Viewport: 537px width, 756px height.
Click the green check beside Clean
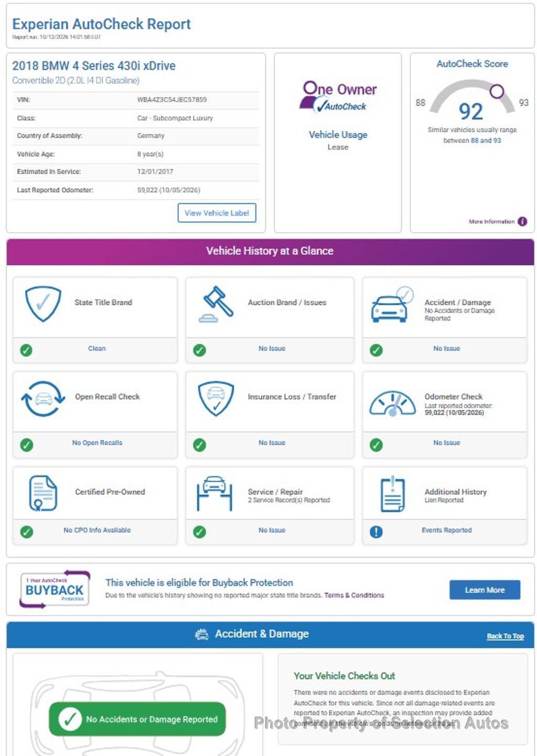point(26,350)
